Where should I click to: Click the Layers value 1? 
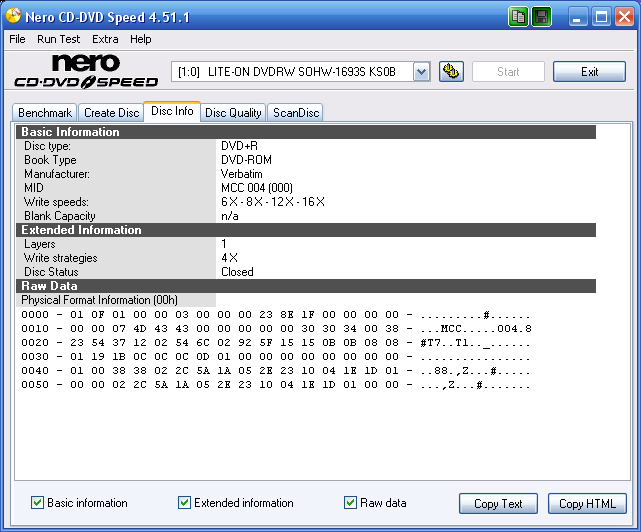(224, 244)
